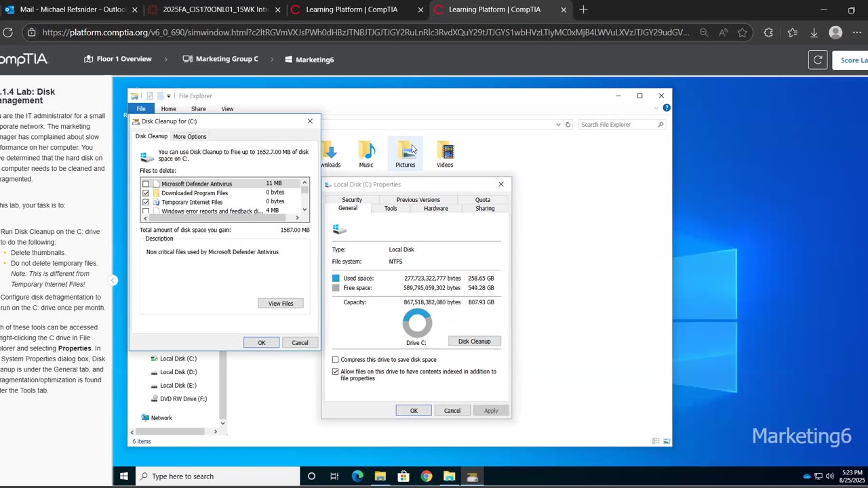Click the DVD RW Drive (F:) icon
868x488 pixels.
[x=153, y=399]
